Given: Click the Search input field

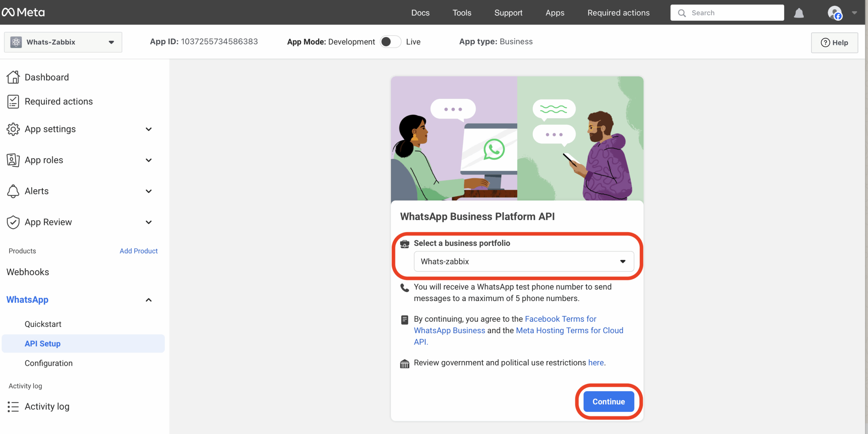Looking at the screenshot, I should [x=727, y=13].
